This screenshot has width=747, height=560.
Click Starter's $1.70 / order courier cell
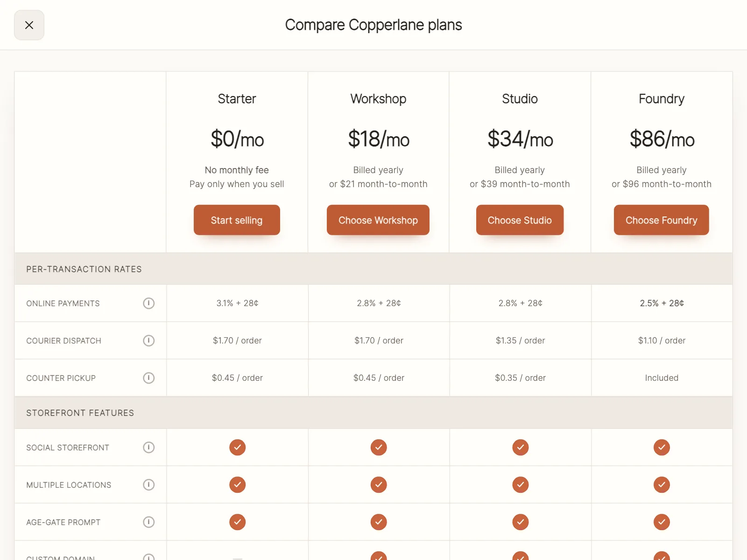237,341
